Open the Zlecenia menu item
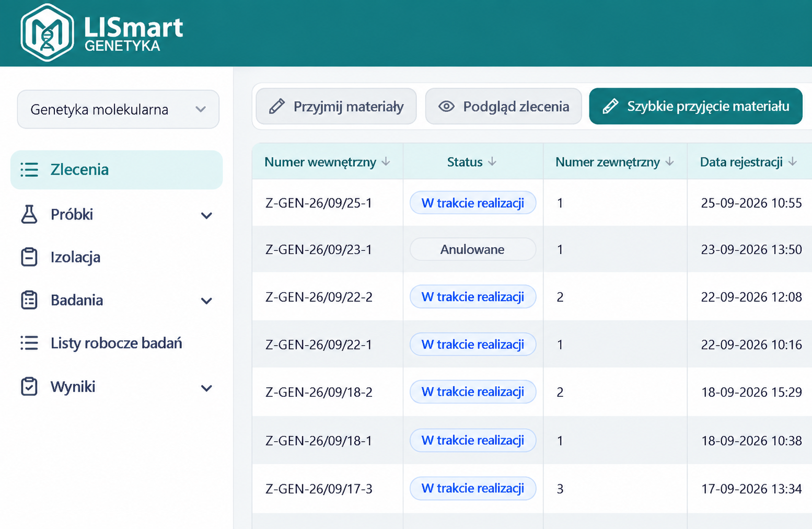This screenshot has width=812, height=529. (117, 170)
